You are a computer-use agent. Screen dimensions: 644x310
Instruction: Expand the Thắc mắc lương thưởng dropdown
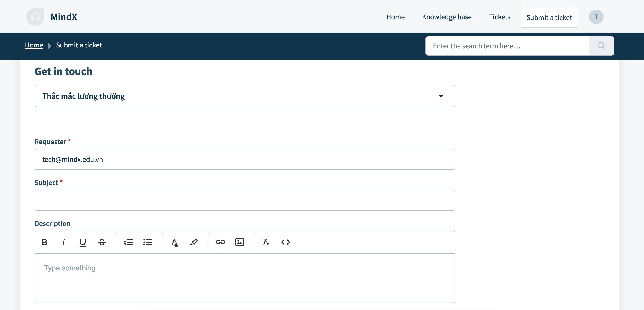click(244, 96)
